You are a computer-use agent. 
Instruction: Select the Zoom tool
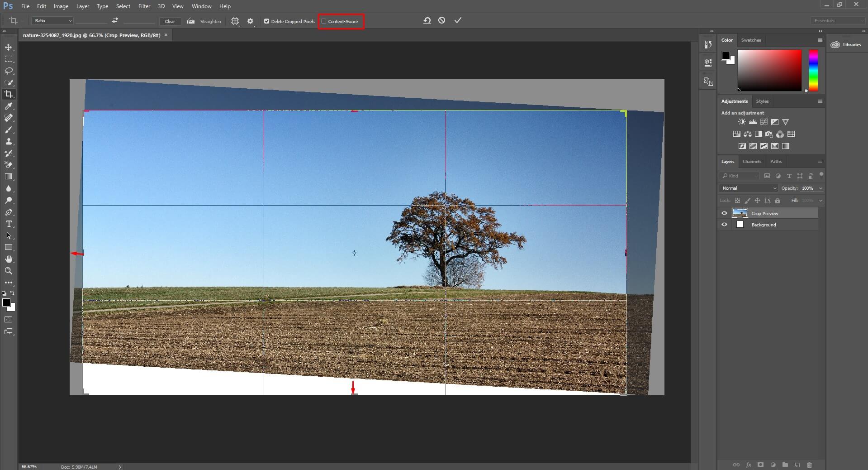(x=9, y=271)
